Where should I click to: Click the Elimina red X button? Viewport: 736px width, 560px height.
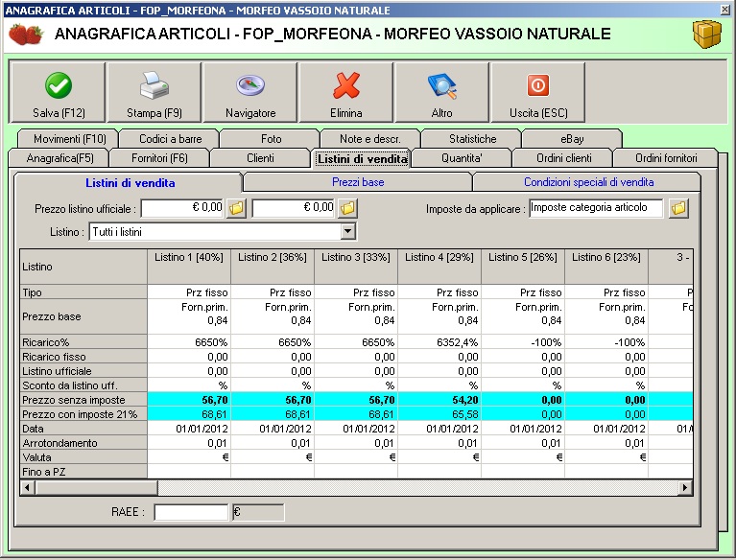point(345,93)
